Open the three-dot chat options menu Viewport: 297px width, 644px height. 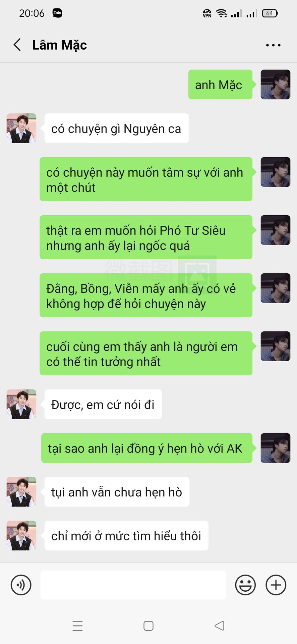(x=273, y=45)
